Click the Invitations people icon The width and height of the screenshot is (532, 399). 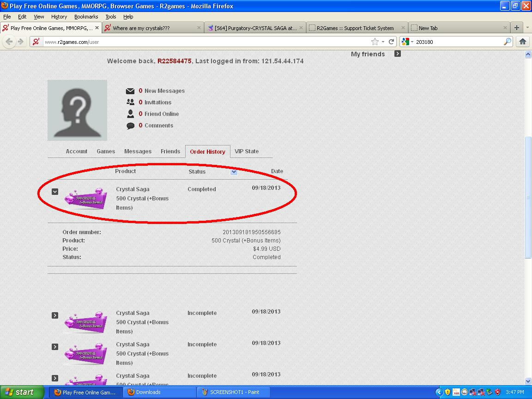(130, 102)
